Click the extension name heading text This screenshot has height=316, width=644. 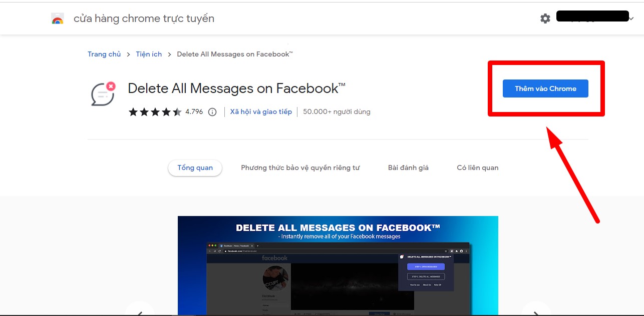(x=237, y=88)
